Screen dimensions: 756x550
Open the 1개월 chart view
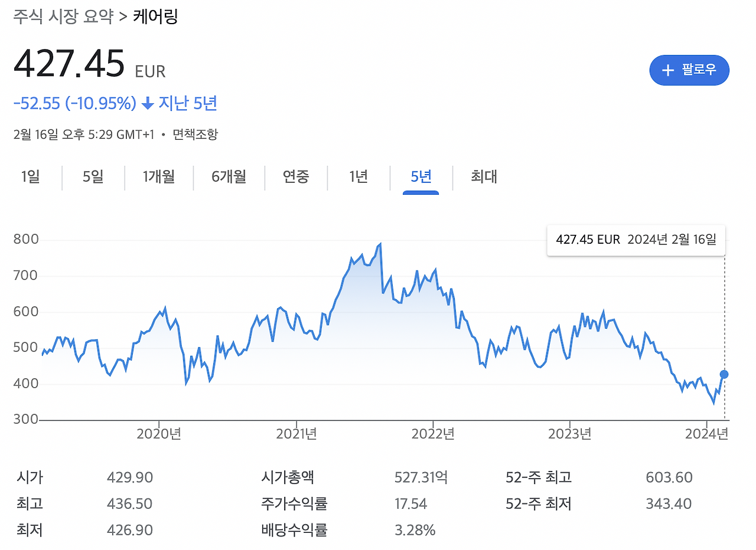pyautogui.click(x=158, y=177)
